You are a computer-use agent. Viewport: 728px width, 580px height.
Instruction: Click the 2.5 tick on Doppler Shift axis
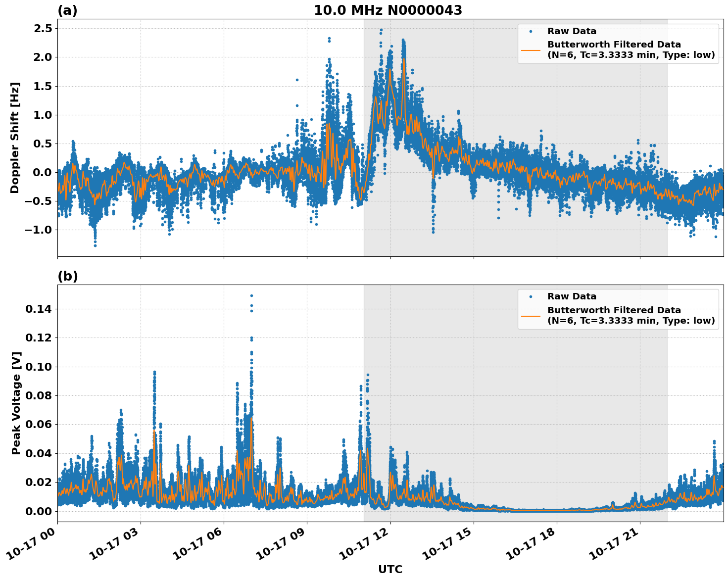(x=43, y=28)
